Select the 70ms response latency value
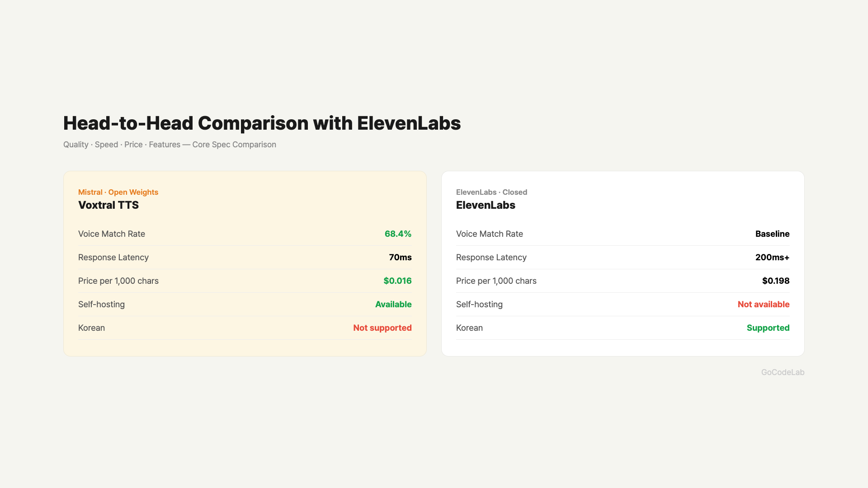This screenshot has height=488, width=868. 400,258
